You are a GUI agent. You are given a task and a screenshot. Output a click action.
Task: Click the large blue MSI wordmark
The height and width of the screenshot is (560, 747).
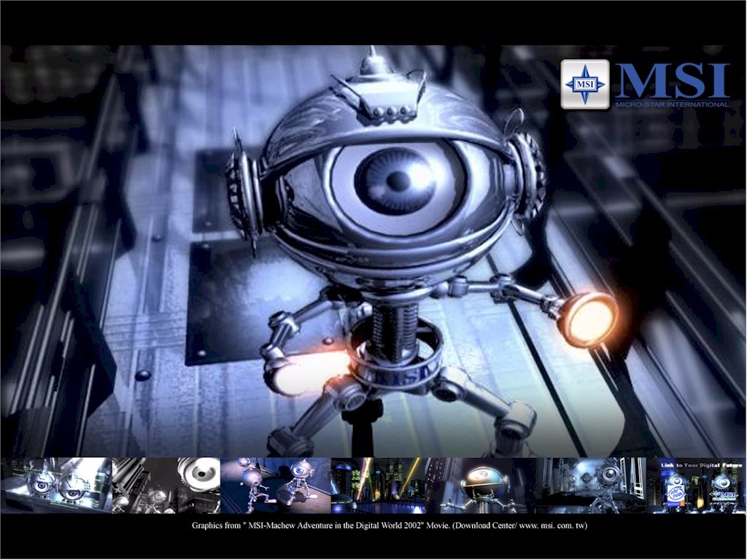pos(672,81)
